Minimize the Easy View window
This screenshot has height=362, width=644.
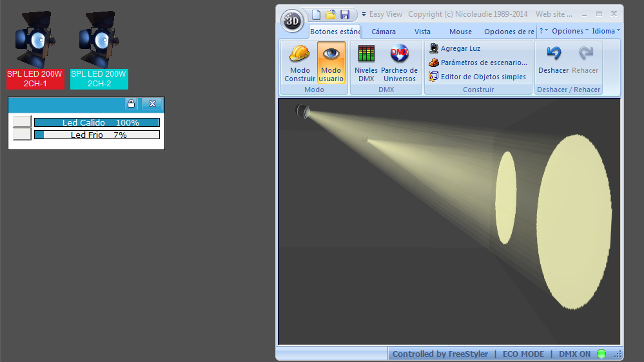tap(584, 14)
